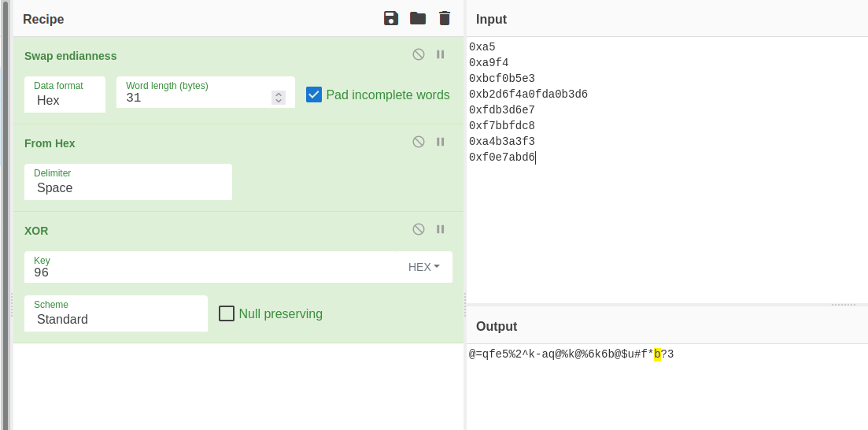Open the XOR key HEX format dropdown
The width and height of the screenshot is (868, 430).
(423, 267)
